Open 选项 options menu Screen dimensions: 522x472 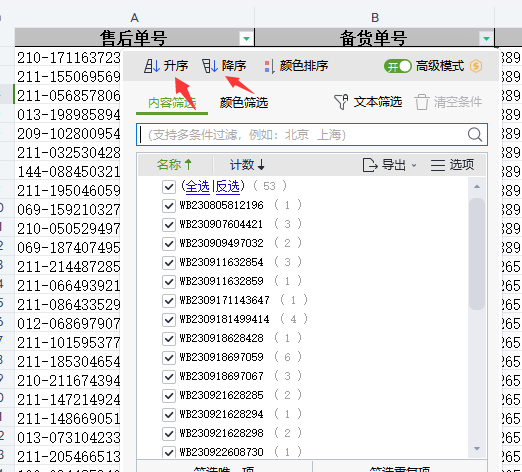click(x=452, y=165)
